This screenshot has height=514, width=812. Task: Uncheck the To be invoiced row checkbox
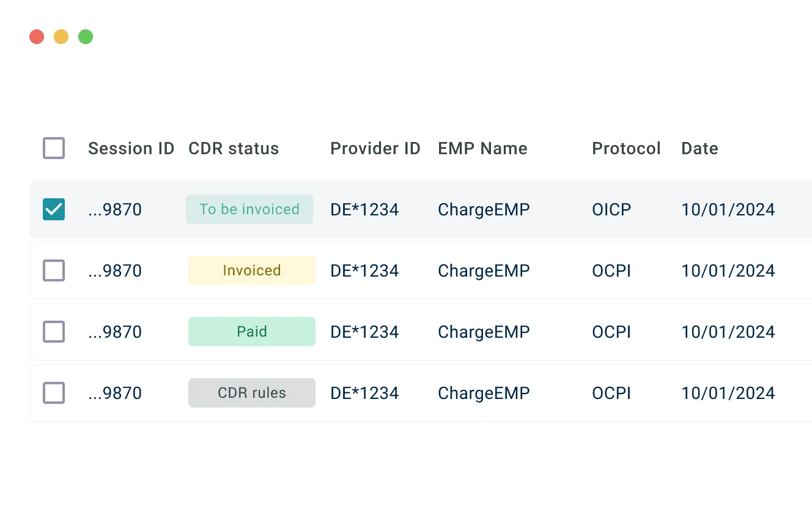tap(54, 209)
